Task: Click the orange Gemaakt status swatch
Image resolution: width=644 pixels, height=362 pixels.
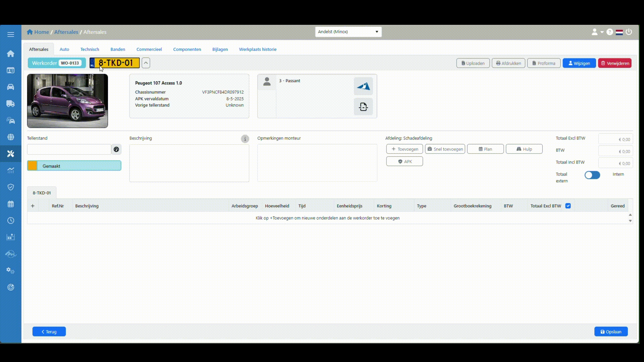Action: (x=33, y=166)
